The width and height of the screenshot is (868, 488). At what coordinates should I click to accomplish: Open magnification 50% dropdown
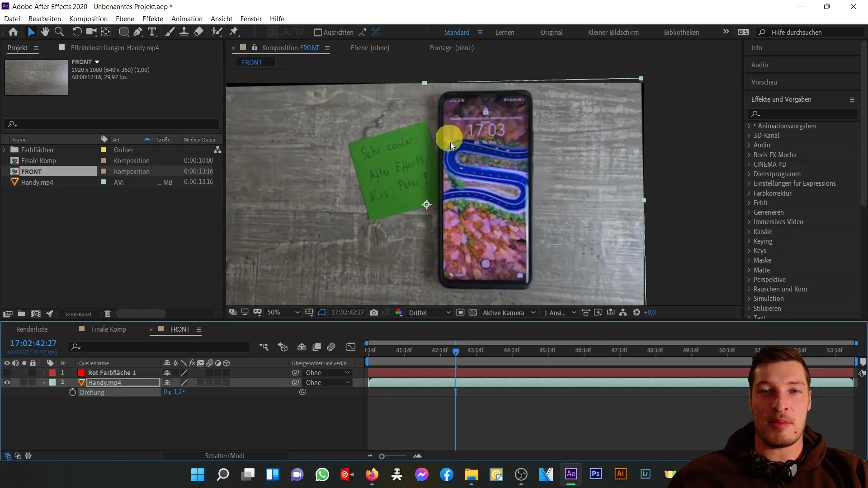(283, 313)
